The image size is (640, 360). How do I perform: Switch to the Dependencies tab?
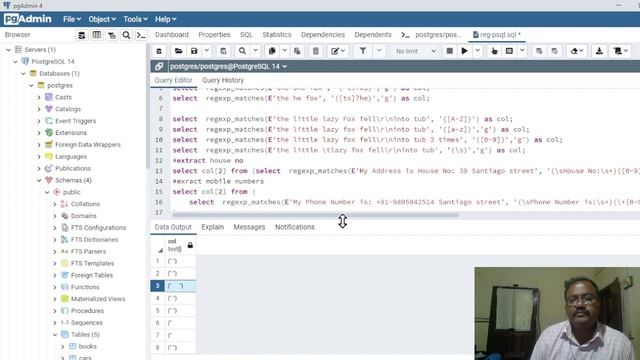323,35
